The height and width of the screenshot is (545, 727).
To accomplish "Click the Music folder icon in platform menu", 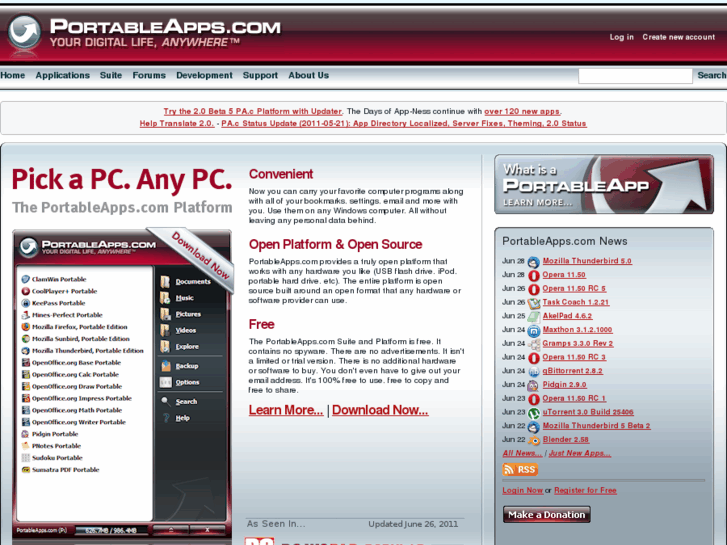I will tap(165, 298).
